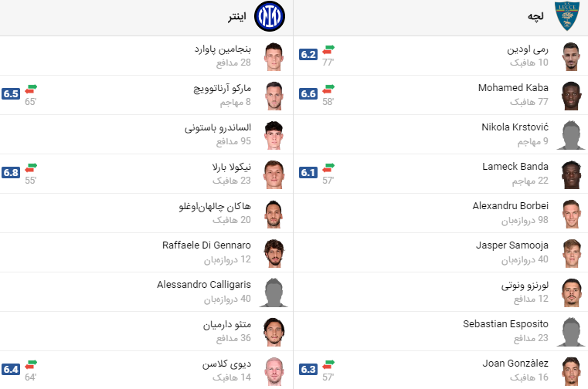The height and width of the screenshot is (389, 588).
Task: Click the 6.6 rating badge for Mohamed Kaba
Action: coord(308,93)
